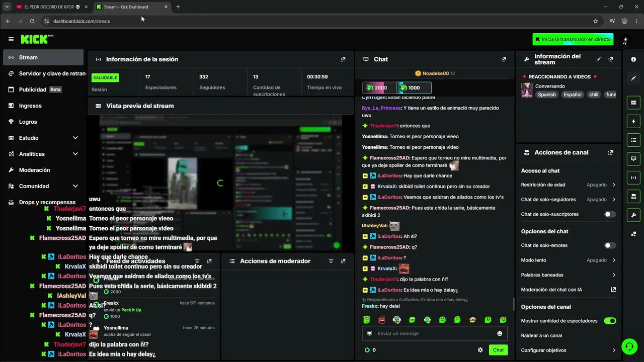Toggle the wrench stream info widget icon
The height and width of the screenshot is (362, 644).
coord(633,215)
